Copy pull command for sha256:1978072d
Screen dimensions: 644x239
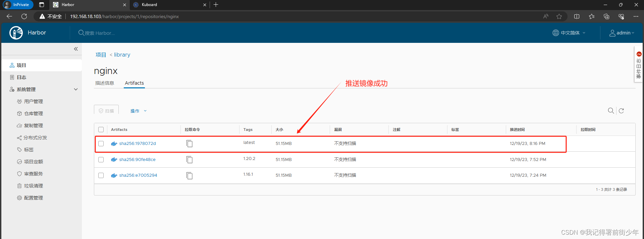(190, 144)
